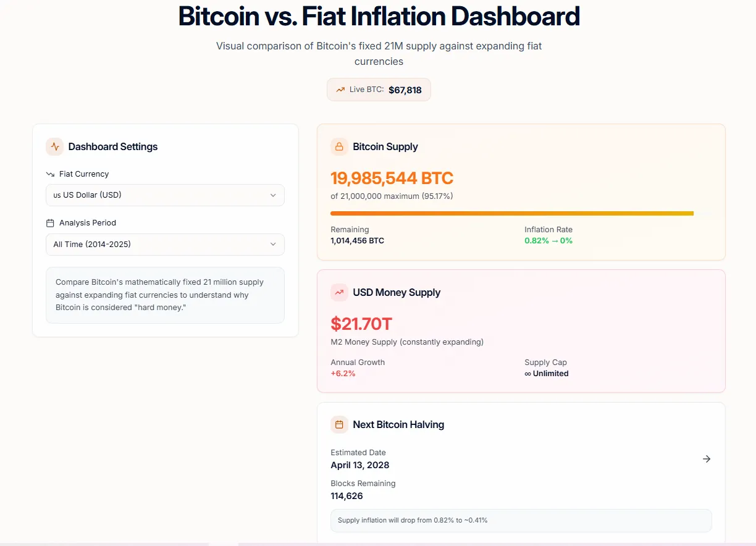Click the lock icon next to Bitcoin Supply

[339, 146]
